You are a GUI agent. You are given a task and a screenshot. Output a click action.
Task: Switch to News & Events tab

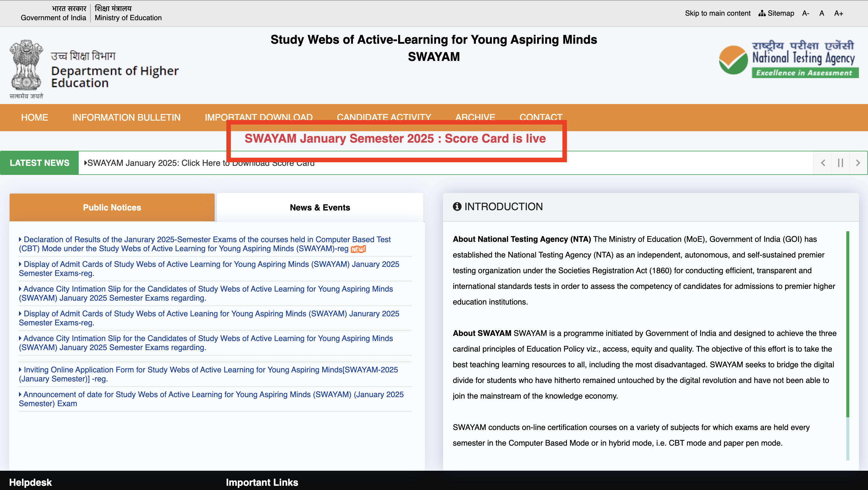click(x=320, y=207)
